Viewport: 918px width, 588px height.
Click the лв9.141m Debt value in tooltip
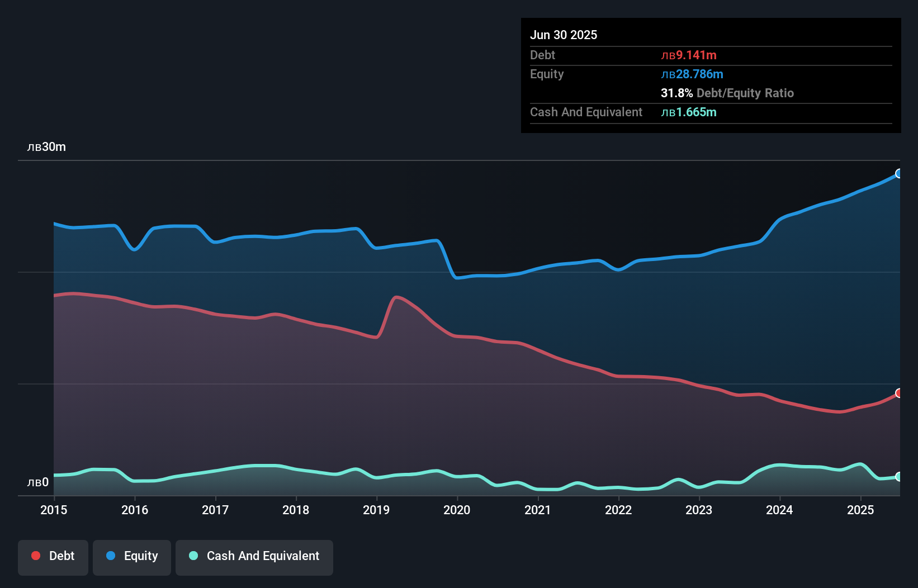(x=690, y=55)
